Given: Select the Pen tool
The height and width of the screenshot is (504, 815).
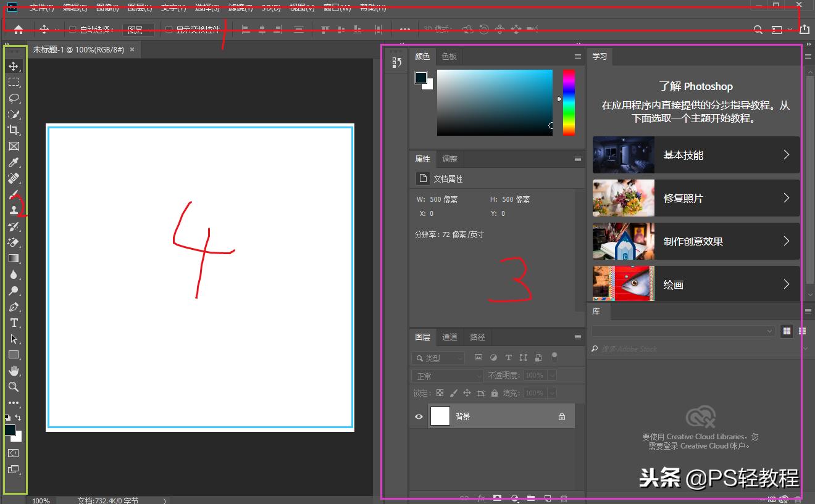Looking at the screenshot, I should pos(14,307).
